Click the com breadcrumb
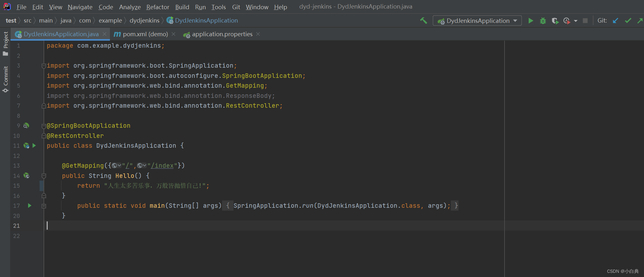Image resolution: width=644 pixels, height=277 pixels. [85, 21]
